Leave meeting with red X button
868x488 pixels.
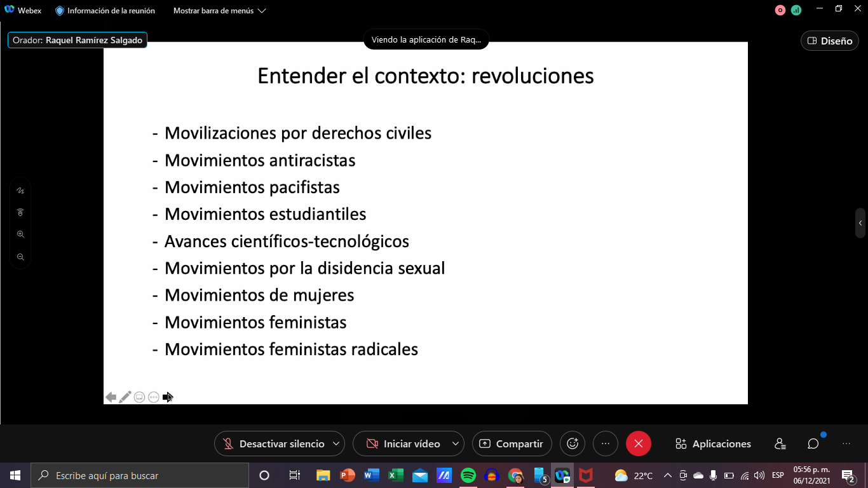[x=639, y=444]
